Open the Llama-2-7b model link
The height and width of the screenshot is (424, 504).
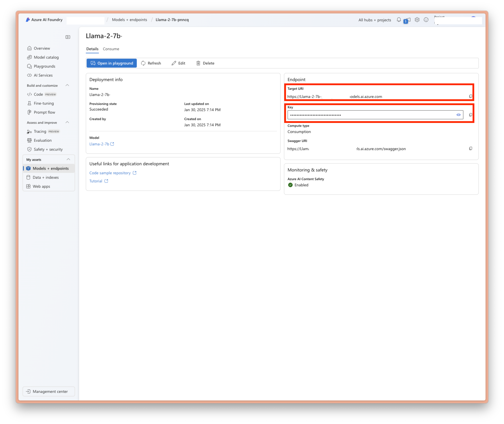[102, 144]
